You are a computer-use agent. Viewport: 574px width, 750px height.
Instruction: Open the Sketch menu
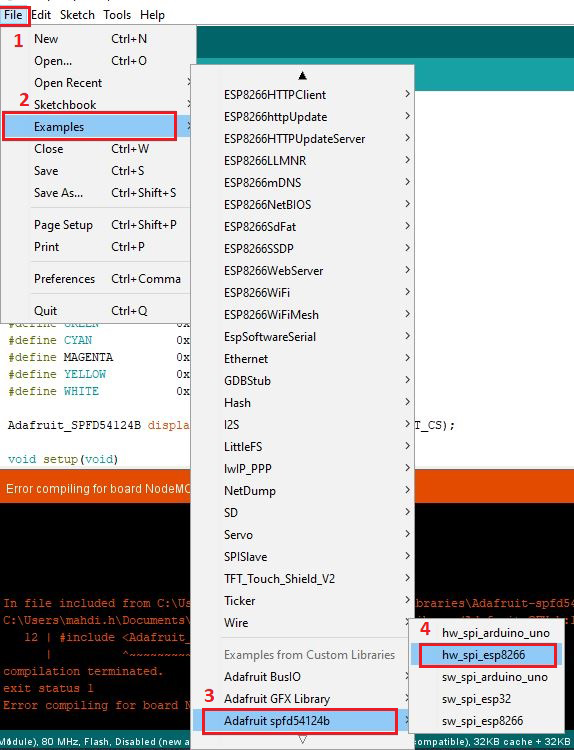click(x=77, y=15)
